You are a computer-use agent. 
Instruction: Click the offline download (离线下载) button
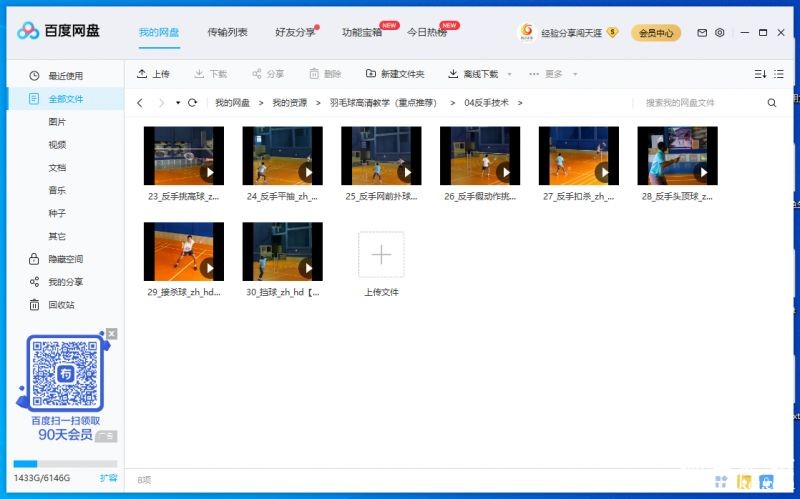tap(473, 74)
